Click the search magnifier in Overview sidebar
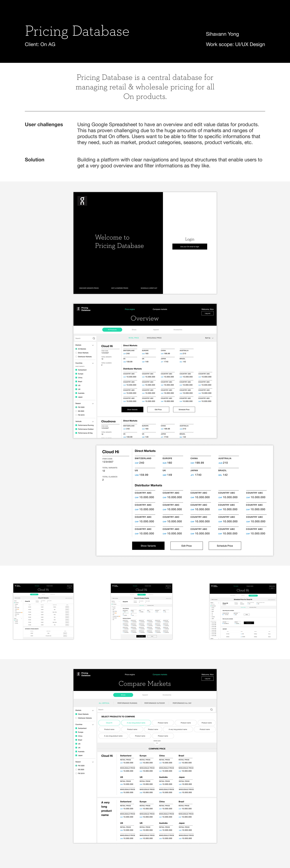The image size is (290, 868). click(x=94, y=338)
